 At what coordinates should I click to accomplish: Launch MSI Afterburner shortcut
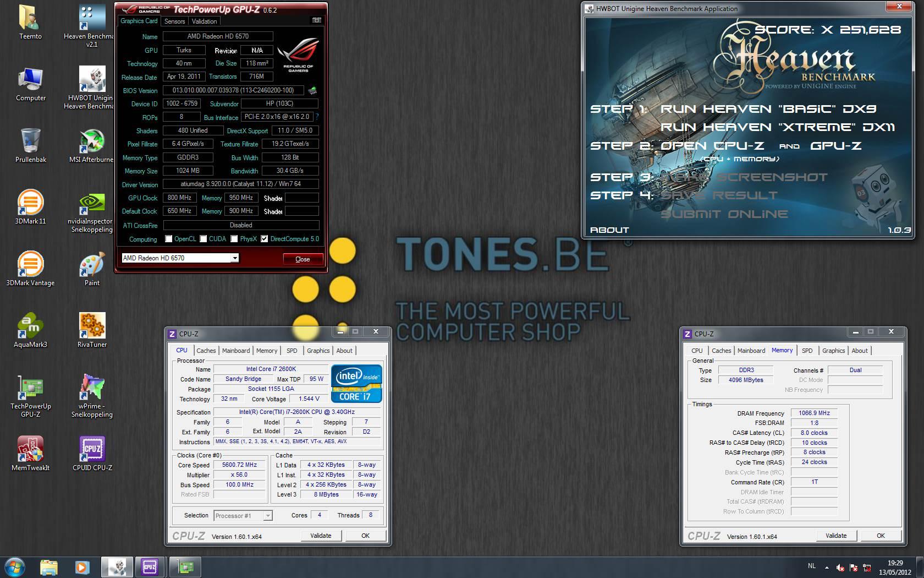(92, 146)
